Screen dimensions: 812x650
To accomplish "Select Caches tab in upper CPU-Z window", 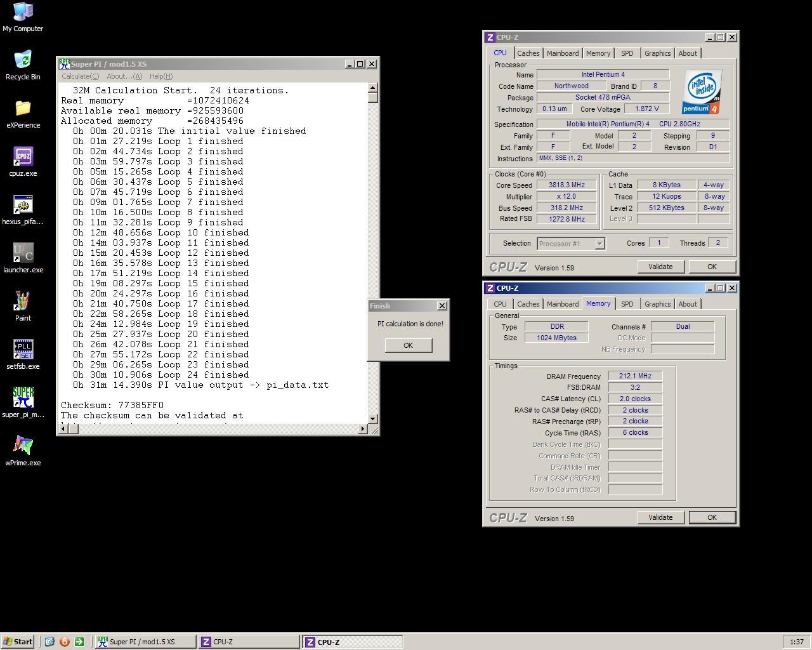I will [x=528, y=53].
